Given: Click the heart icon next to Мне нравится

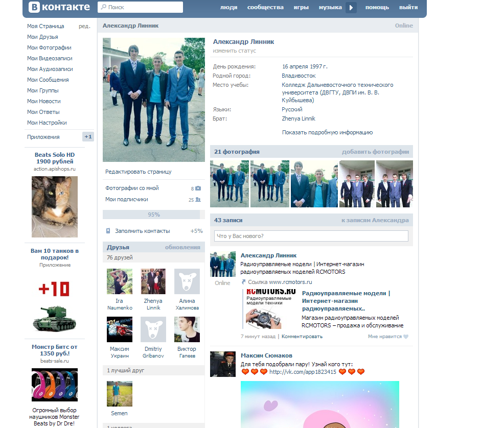Looking at the screenshot, I should (x=406, y=337).
